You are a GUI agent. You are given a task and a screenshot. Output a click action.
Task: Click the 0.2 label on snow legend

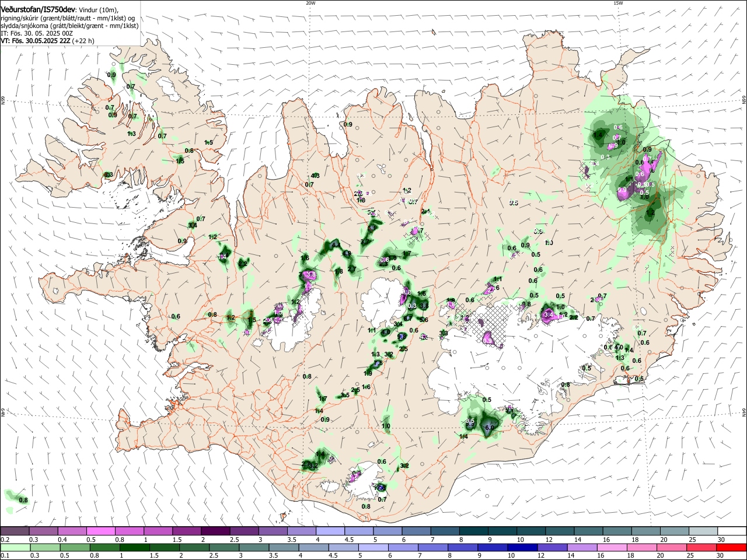[5, 540]
